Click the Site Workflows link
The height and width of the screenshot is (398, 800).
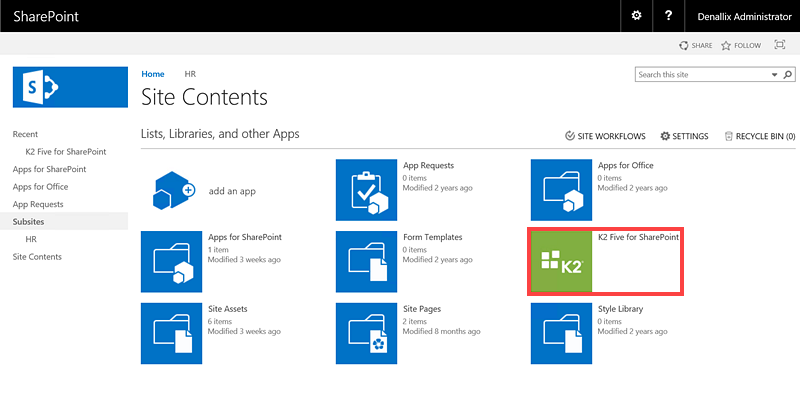click(605, 136)
